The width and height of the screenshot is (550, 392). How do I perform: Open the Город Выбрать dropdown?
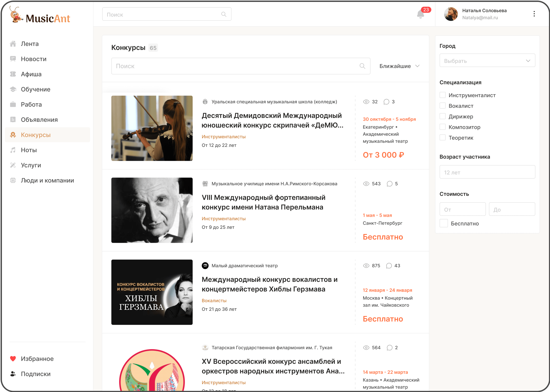487,61
